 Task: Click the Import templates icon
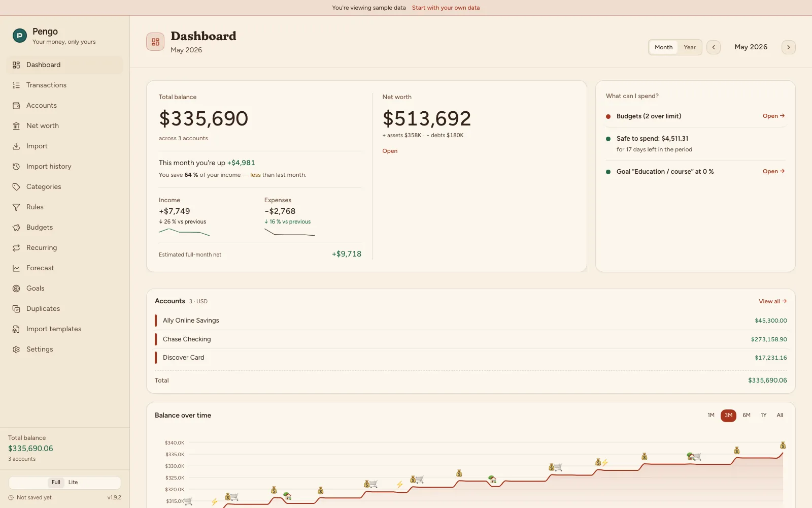click(x=16, y=329)
